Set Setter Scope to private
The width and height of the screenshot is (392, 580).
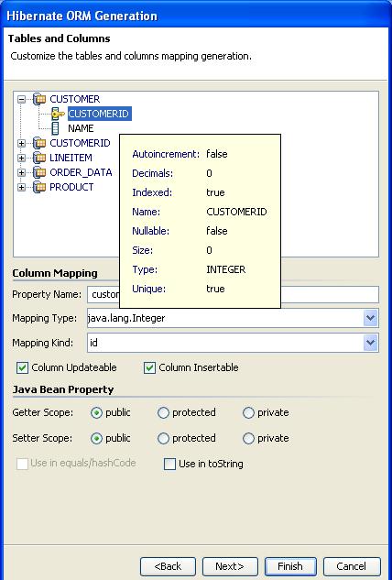tap(248, 439)
